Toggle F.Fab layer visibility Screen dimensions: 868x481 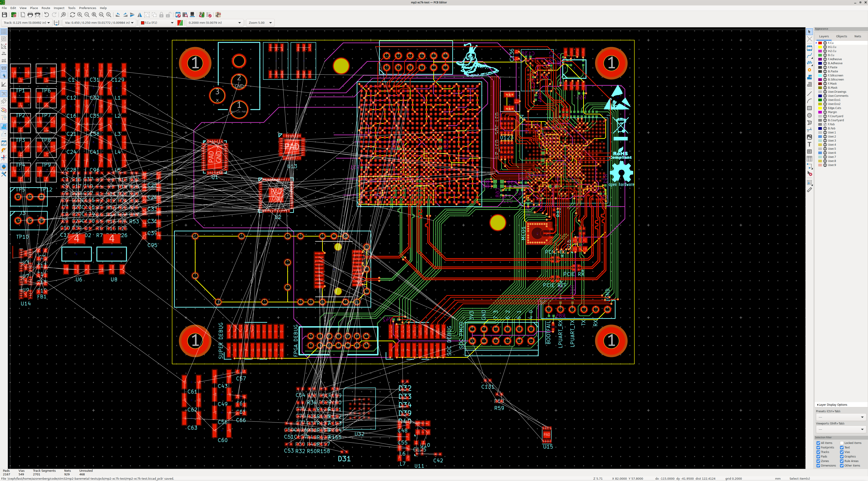click(825, 124)
